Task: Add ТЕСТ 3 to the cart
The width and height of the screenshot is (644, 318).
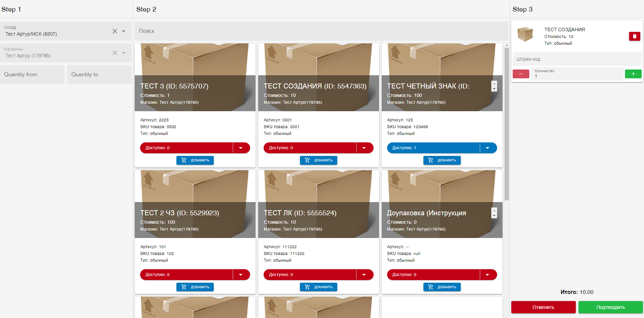Action: (195, 160)
